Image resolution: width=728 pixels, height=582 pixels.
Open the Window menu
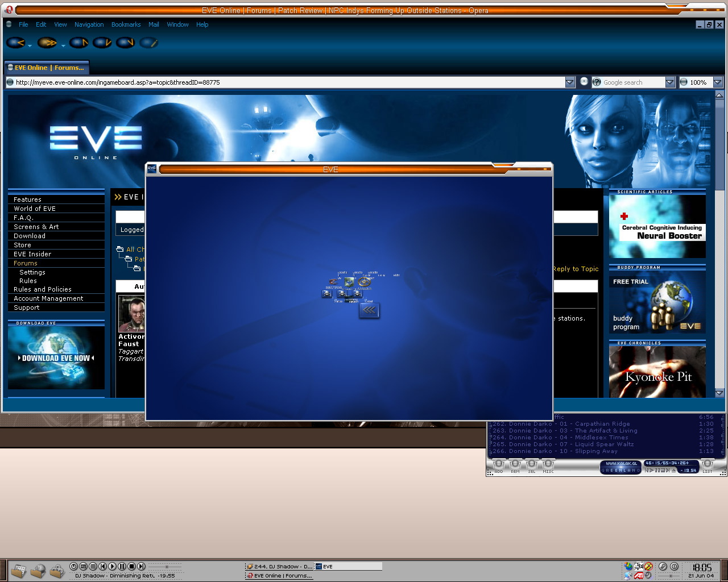(x=177, y=24)
